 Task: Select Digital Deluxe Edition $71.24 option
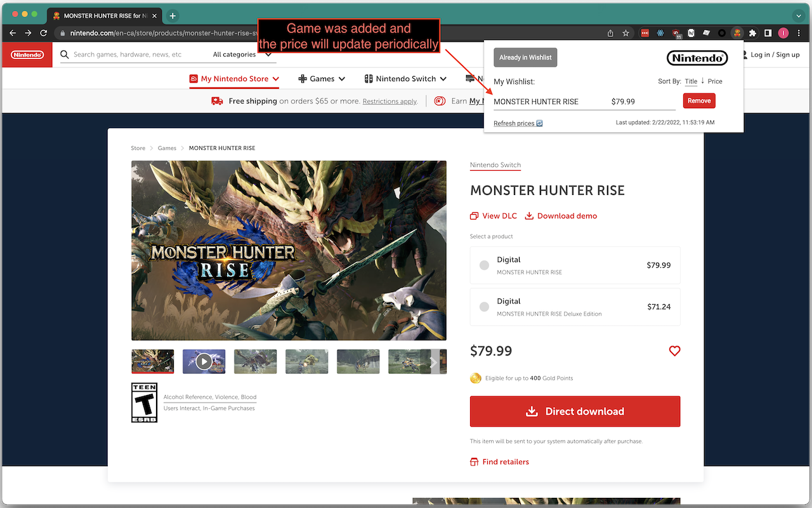click(575, 307)
